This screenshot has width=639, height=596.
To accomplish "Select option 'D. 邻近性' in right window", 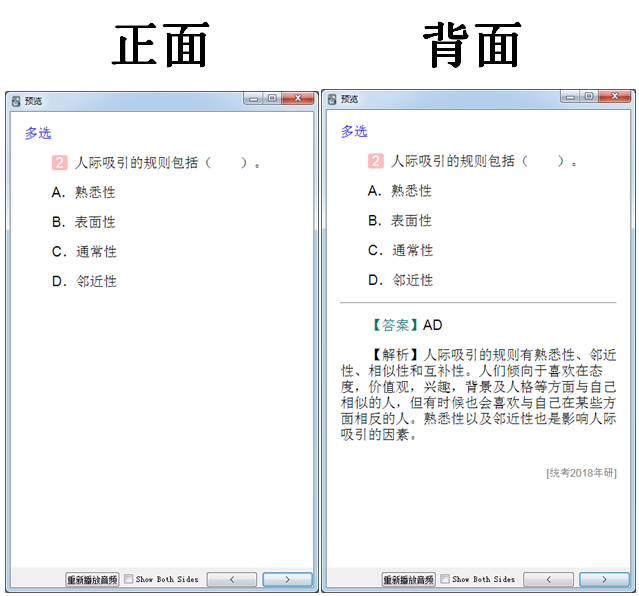I will [x=401, y=280].
